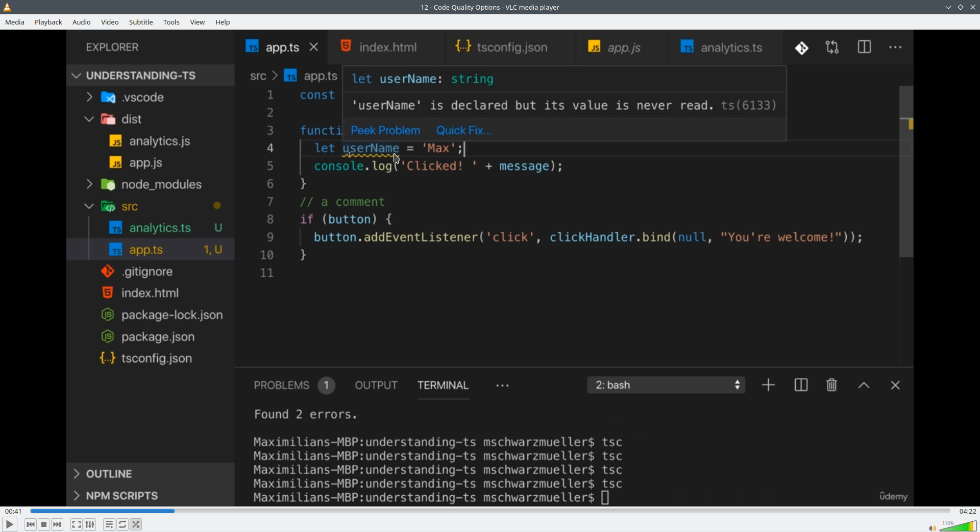Toggle loop mode in VLC

coord(123,524)
